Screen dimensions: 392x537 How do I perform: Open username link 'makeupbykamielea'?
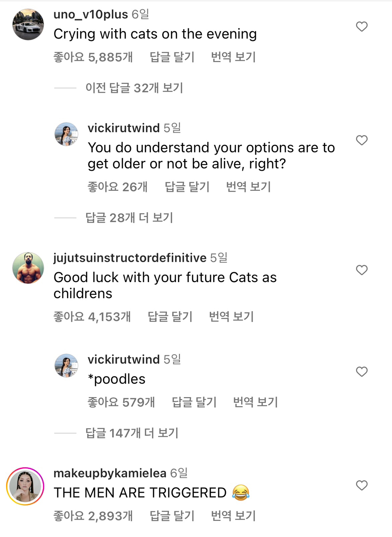[110, 473]
